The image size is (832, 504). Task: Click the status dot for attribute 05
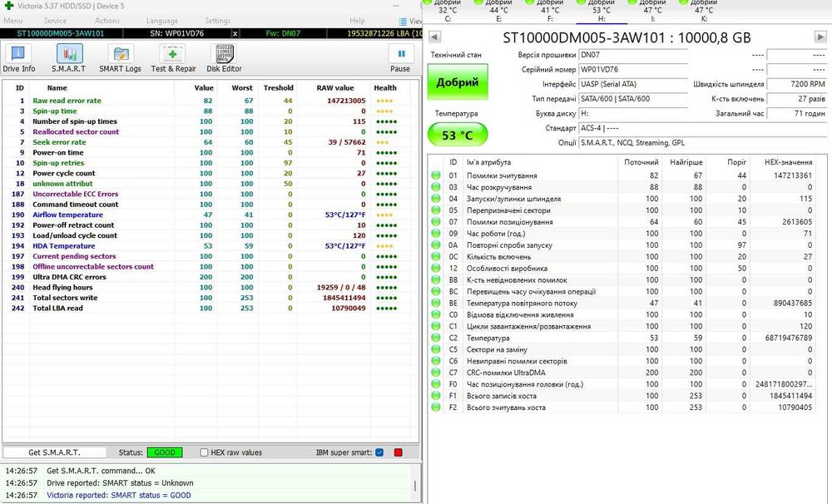coord(436,210)
